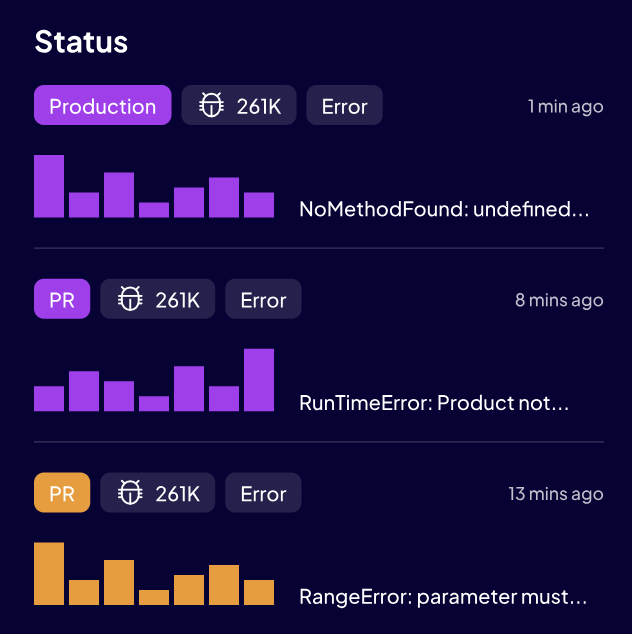
Task: Click the 8 mins ago timestamp
Action: pyautogui.click(x=559, y=300)
